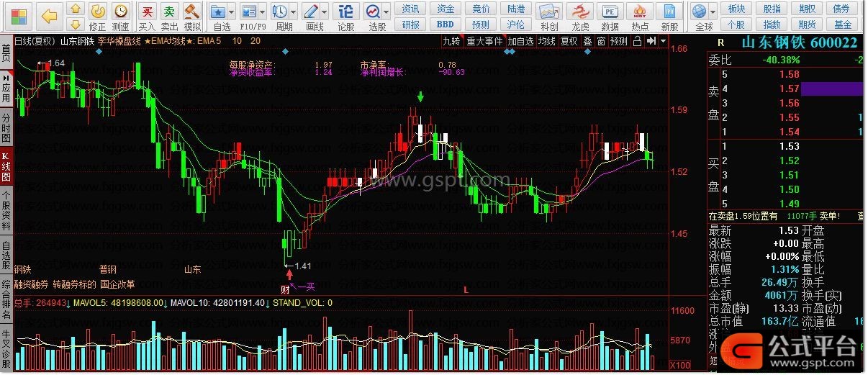Click the BBD button

point(446,24)
